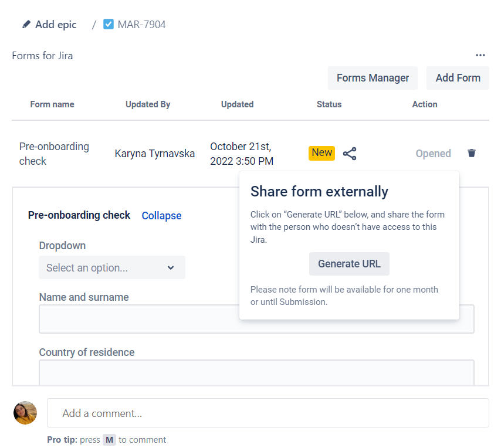This screenshot has width=501, height=448.
Task: Open the Dropdown field chevron
Action: coord(171,267)
